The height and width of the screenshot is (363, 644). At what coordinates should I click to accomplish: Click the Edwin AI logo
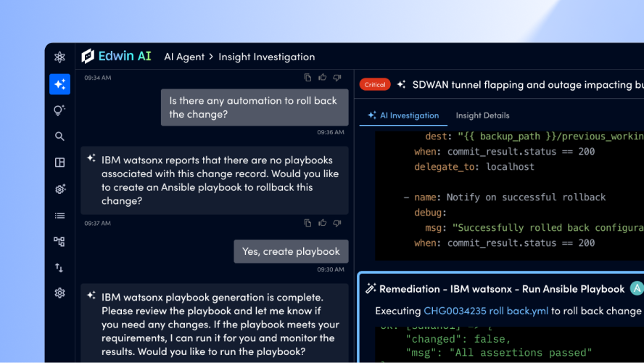116,57
